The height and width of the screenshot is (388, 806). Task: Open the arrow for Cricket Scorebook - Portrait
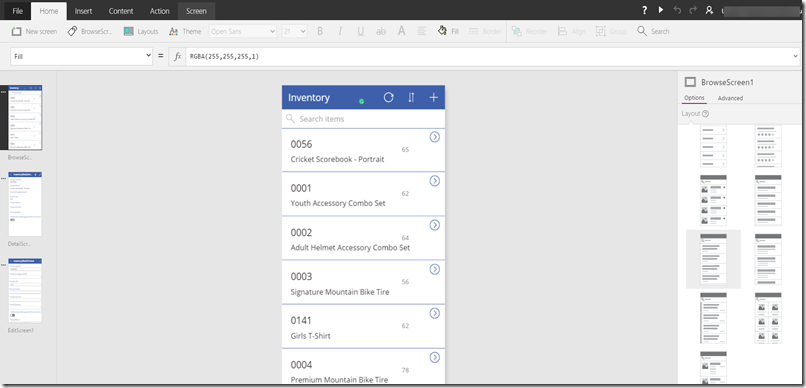(x=435, y=137)
